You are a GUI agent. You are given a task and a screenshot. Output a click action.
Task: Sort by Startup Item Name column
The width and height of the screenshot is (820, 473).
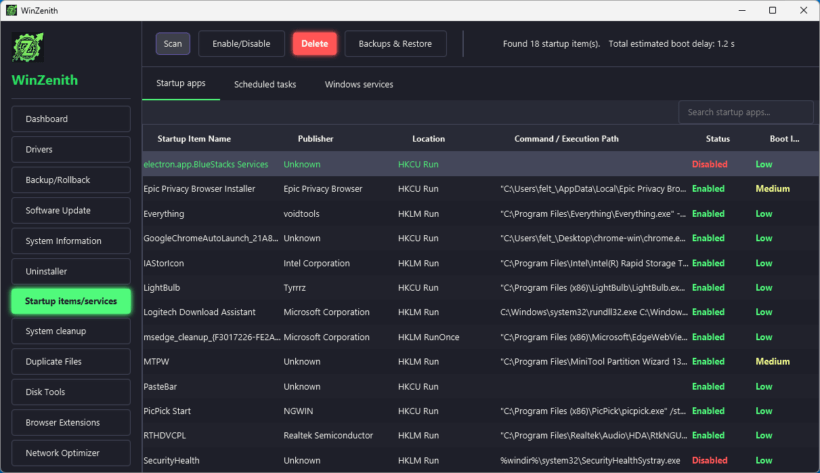coord(194,139)
